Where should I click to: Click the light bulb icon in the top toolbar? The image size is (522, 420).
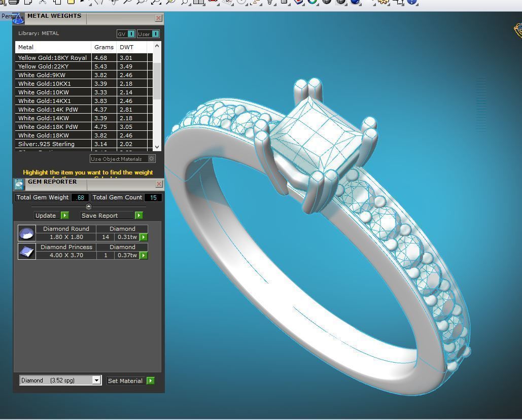(x=270, y=3)
